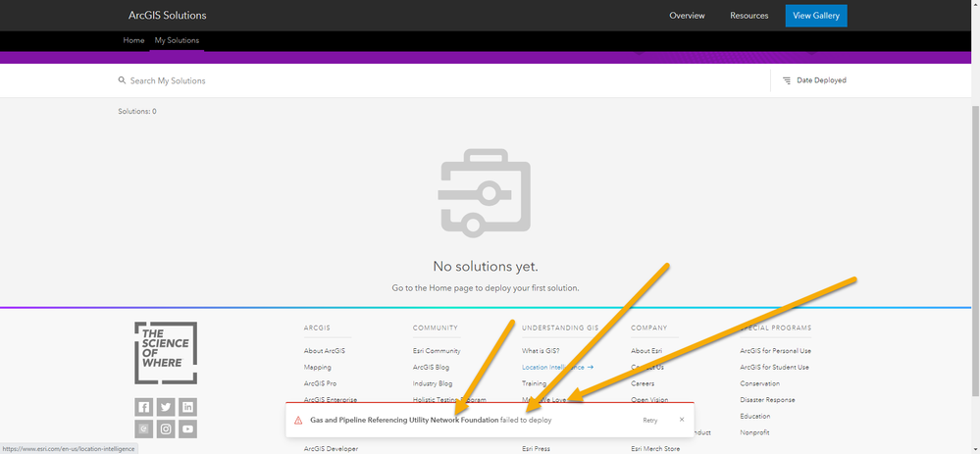Switch to the Home tab
Screen dimensions: 980x454
click(133, 40)
